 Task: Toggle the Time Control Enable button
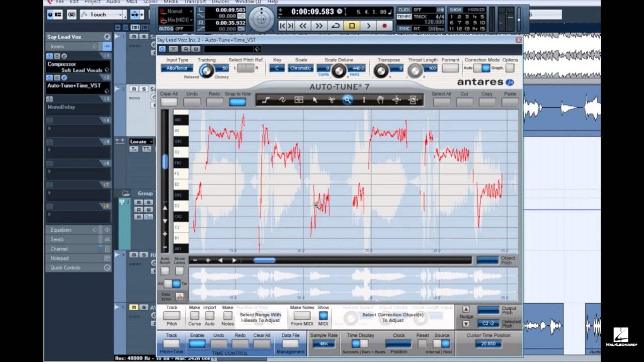click(197, 344)
